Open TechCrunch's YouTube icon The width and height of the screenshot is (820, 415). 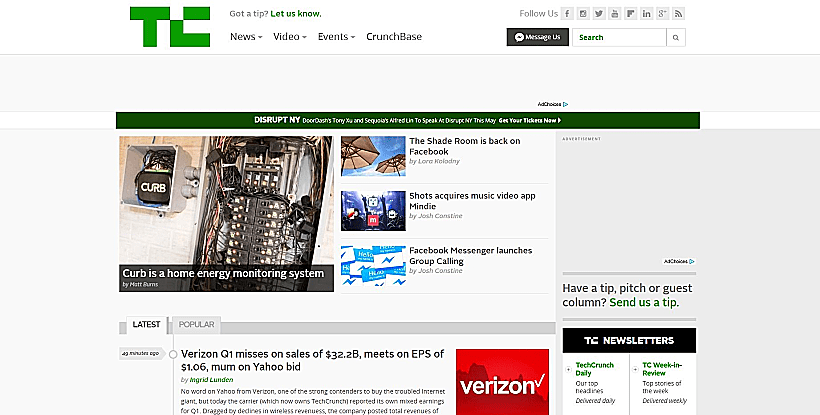click(x=615, y=14)
